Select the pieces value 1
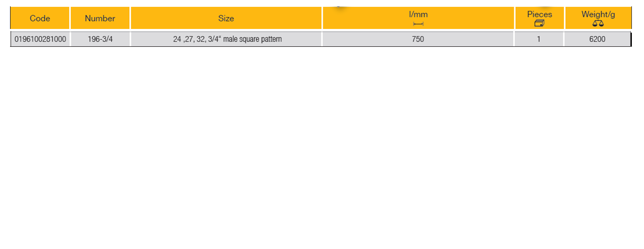 pos(539,39)
